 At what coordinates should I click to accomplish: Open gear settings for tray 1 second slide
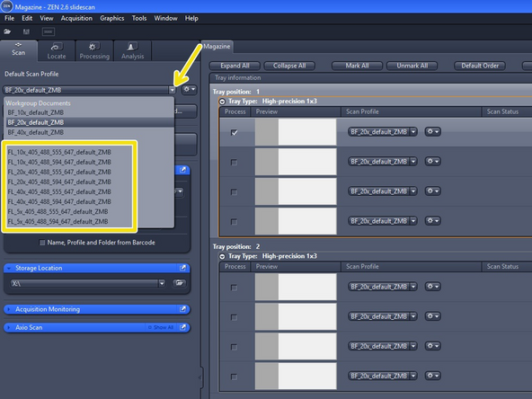[x=432, y=162]
